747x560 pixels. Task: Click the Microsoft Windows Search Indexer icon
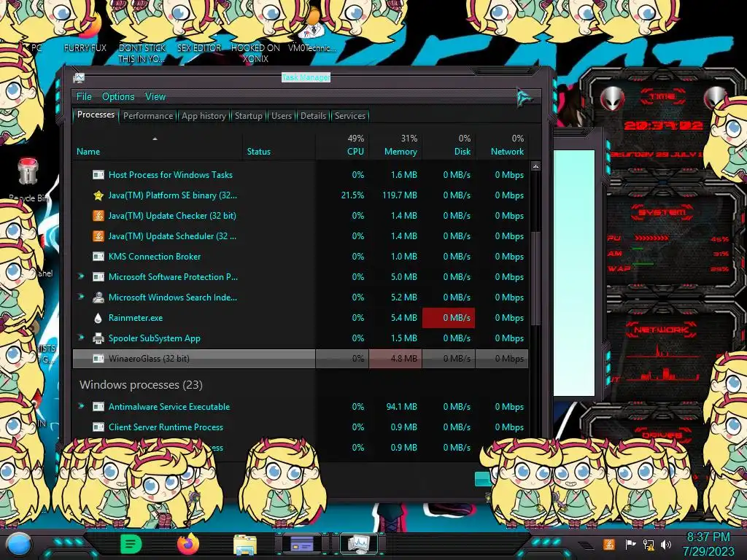[x=98, y=297]
